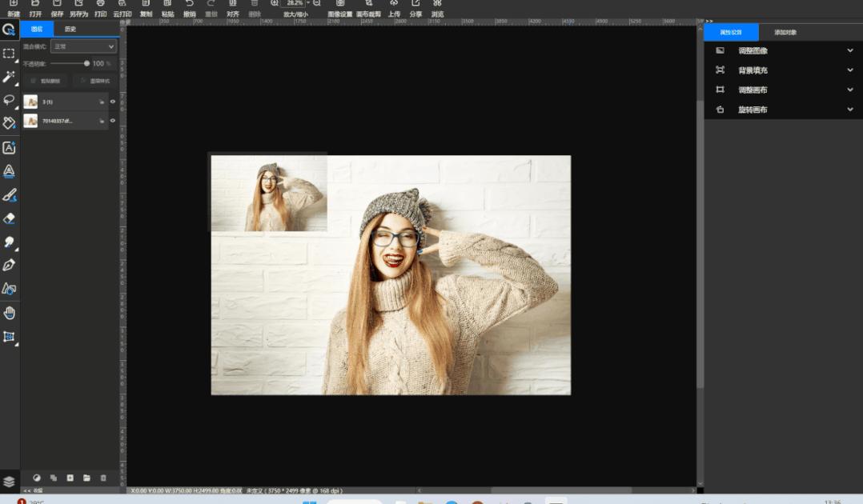This screenshot has height=504, width=863.
Task: Switch to the 历史 (History) tab
Action: 70,30
